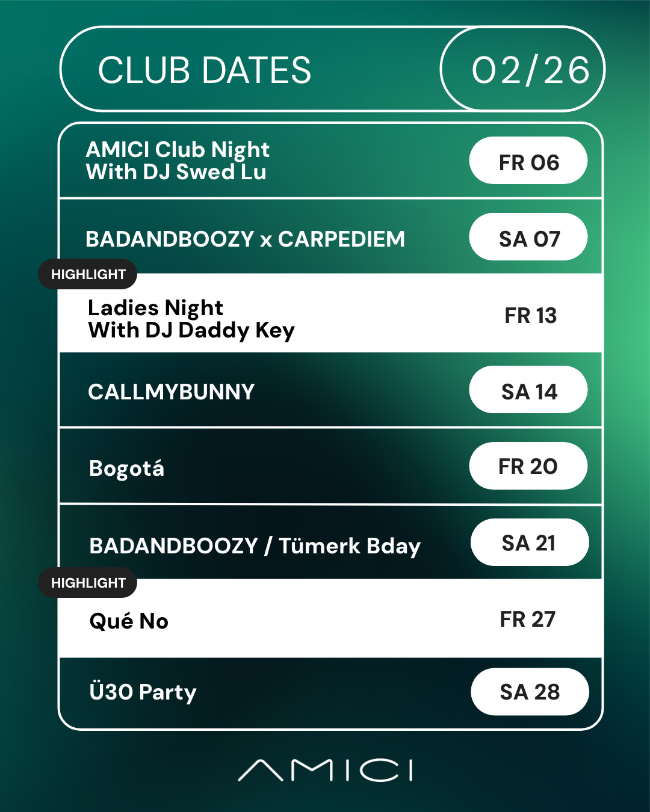Click the HIGHLIGHT tag above Qué No
This screenshot has height=812, width=650.
[x=88, y=583]
